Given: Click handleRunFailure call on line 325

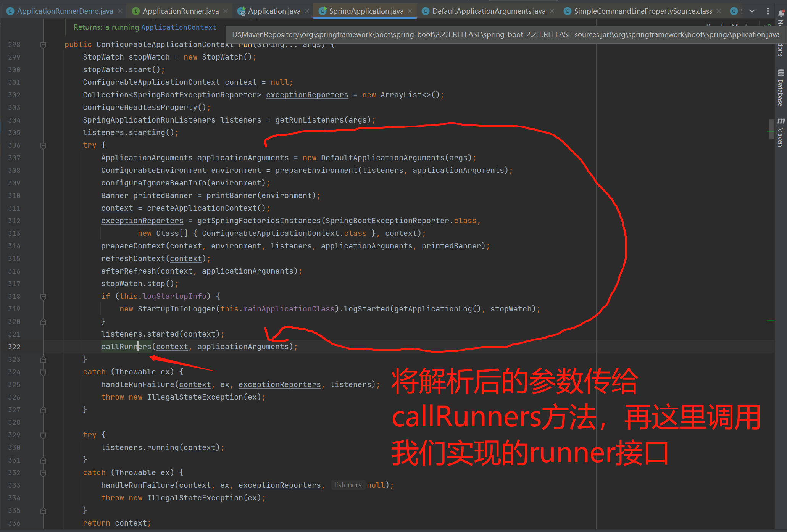Looking at the screenshot, I should click(x=138, y=384).
